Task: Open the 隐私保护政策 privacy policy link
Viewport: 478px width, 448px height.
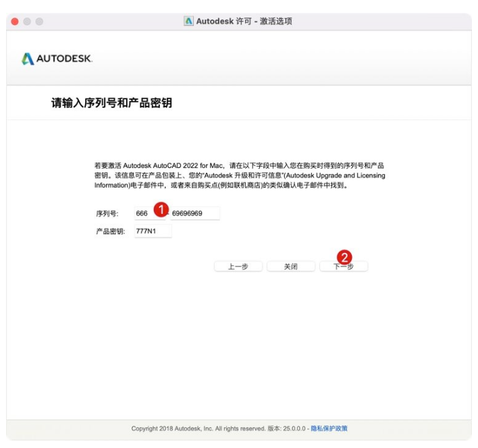Action: pyautogui.click(x=329, y=428)
